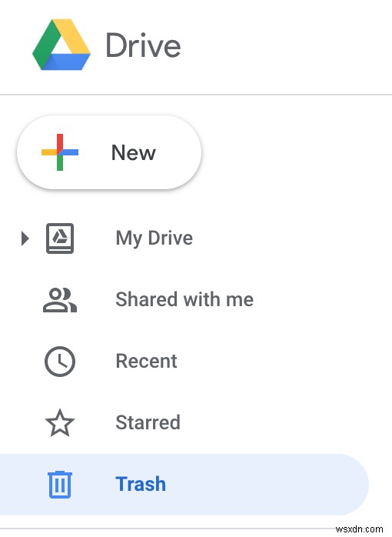Go to Shared with me
Viewport: 392px width, 537px height.
coord(184,299)
